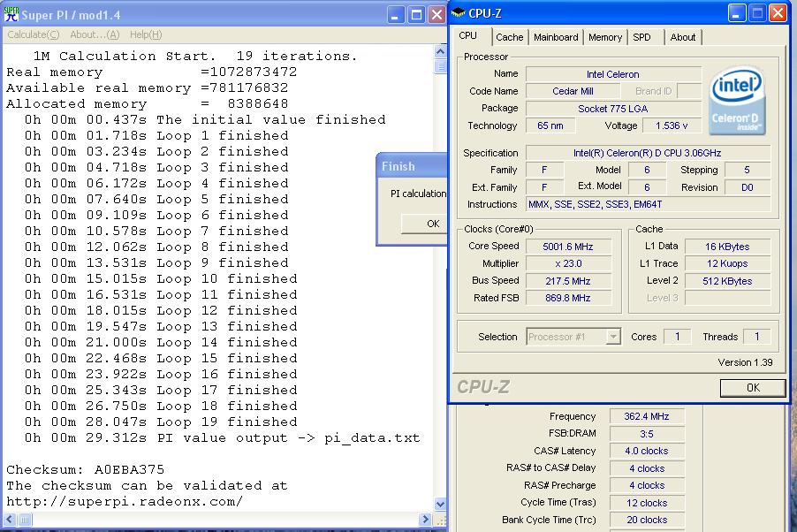This screenshot has height=532, width=797.
Task: Click the Technology value 65 nm
Action: 550,125
